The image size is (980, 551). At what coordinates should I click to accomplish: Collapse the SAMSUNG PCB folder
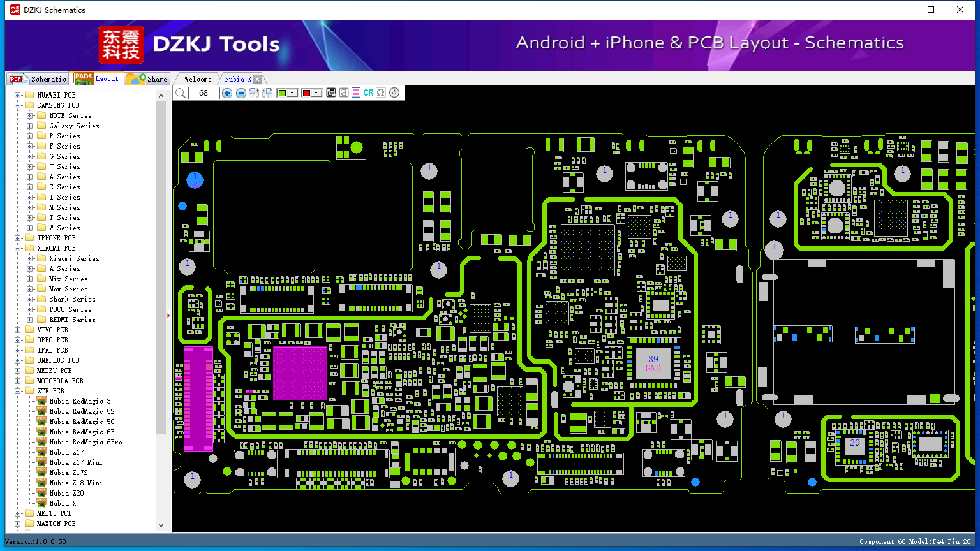[18, 105]
